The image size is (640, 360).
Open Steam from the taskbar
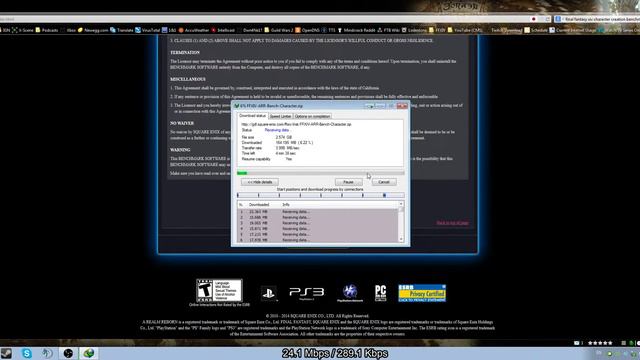point(6,353)
